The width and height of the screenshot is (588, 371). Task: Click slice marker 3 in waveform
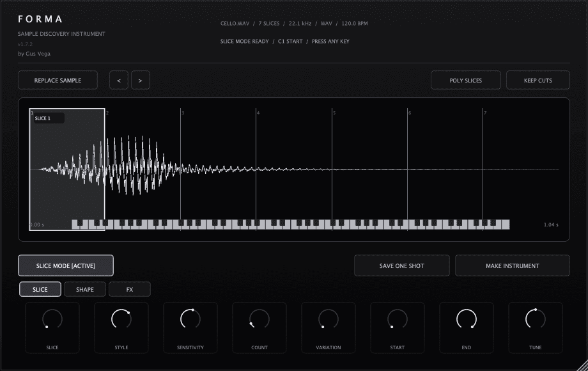(x=183, y=113)
